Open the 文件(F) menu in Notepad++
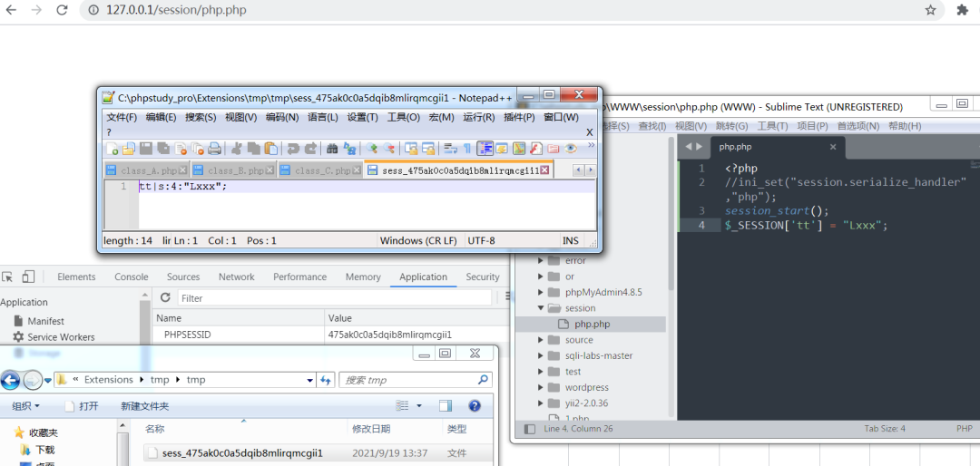 tap(122, 118)
